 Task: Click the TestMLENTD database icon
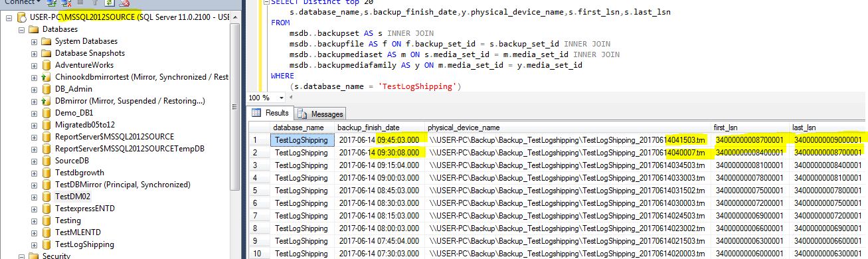(x=46, y=232)
